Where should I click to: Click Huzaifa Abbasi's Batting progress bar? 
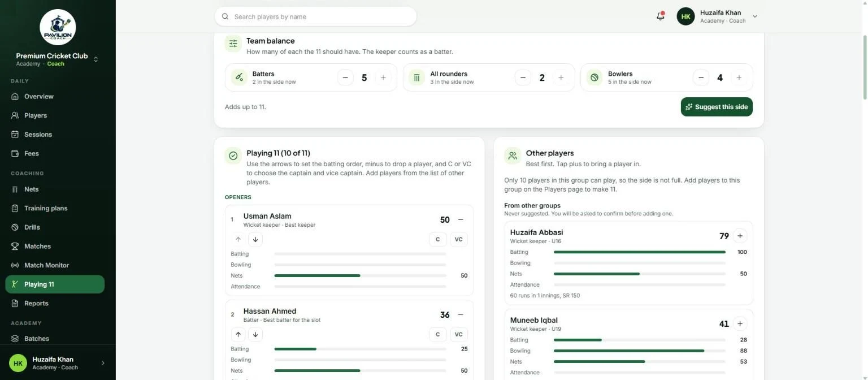point(640,252)
